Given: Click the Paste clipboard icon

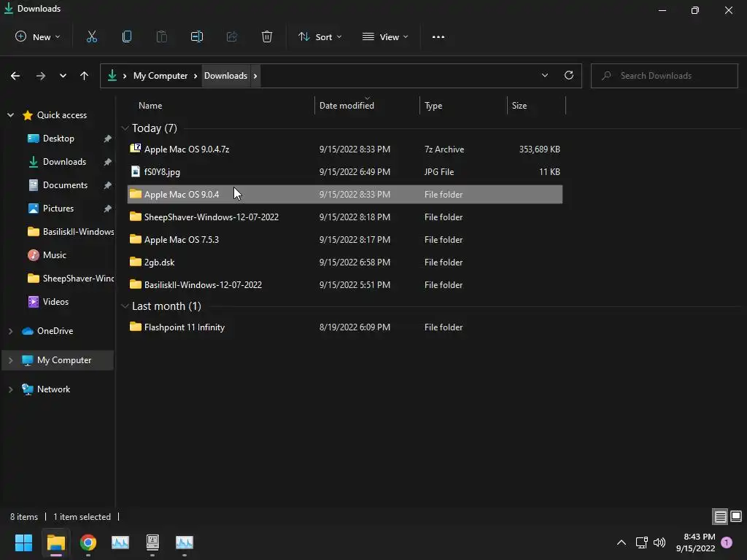Looking at the screenshot, I should click(x=161, y=36).
